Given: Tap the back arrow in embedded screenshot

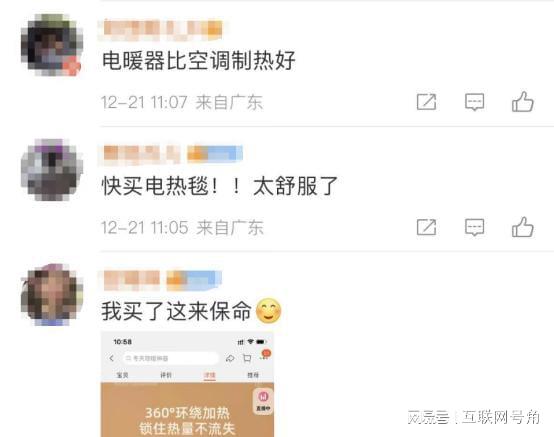Looking at the screenshot, I should coord(112,358).
